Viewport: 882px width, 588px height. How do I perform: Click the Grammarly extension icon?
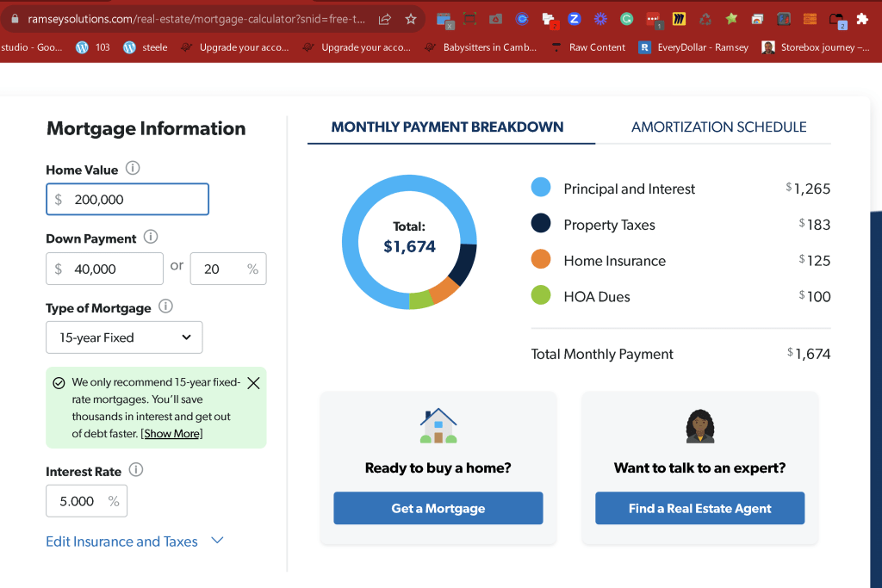pos(626,19)
